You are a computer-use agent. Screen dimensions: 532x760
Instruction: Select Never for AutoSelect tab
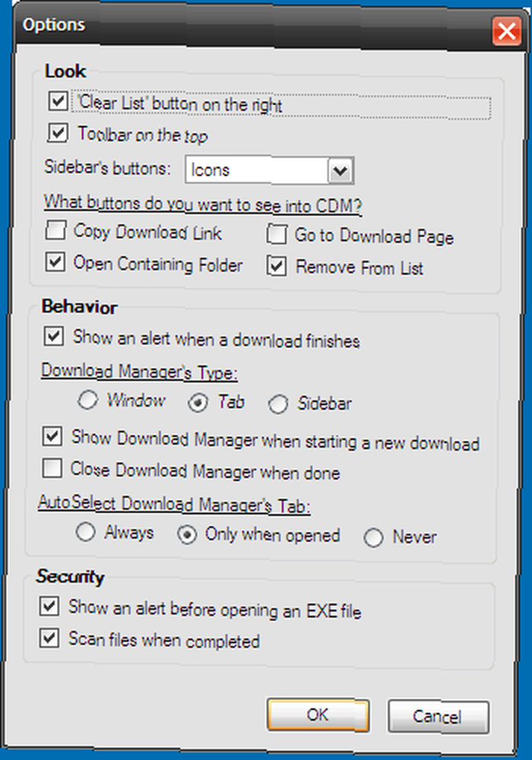click(374, 537)
